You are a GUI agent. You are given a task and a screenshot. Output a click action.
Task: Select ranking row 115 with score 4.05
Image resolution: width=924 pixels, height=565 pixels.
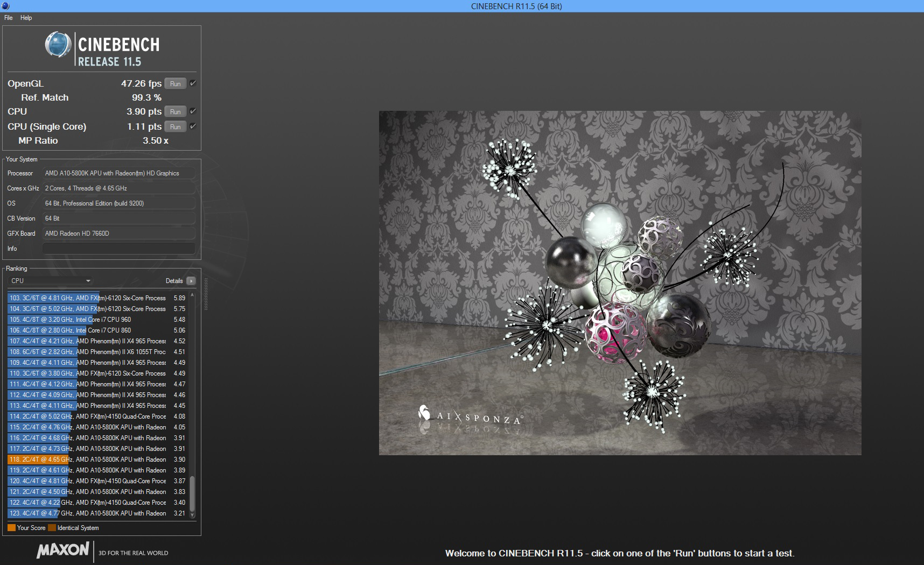click(97, 427)
